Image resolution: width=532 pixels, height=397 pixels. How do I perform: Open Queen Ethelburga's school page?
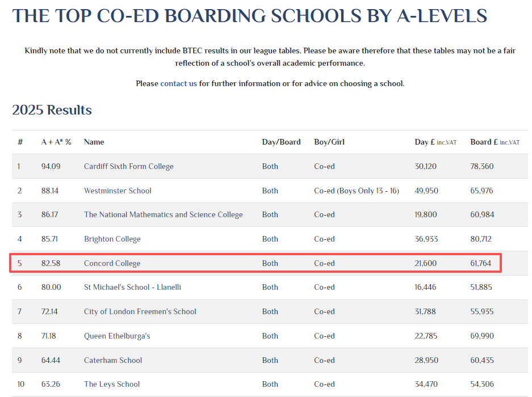117,336
